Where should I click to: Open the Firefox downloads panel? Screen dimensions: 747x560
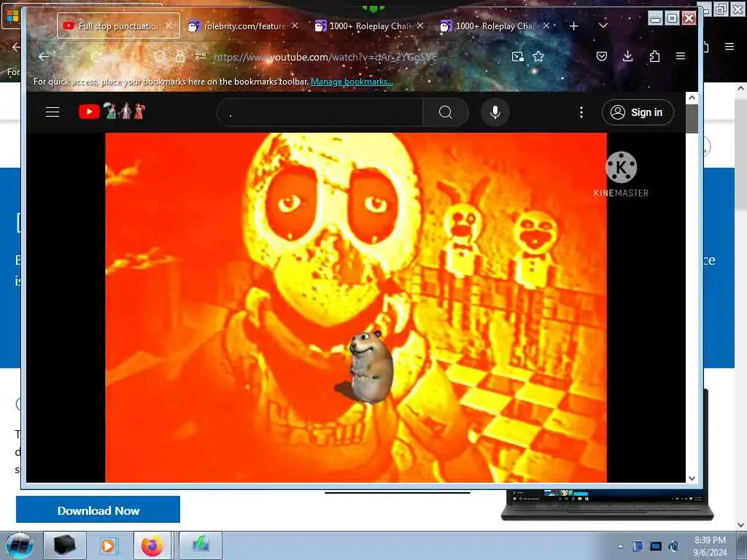click(x=628, y=57)
